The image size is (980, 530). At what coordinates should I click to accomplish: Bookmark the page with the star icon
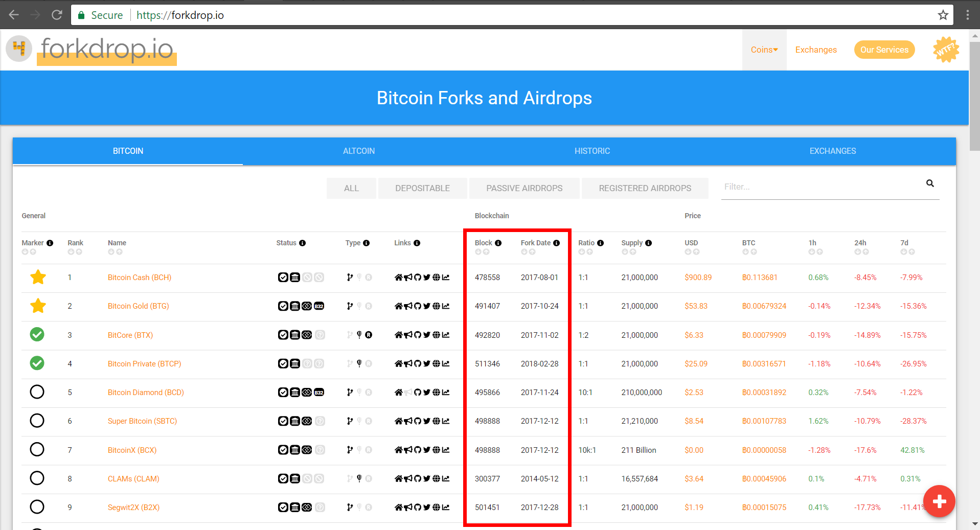[943, 15]
